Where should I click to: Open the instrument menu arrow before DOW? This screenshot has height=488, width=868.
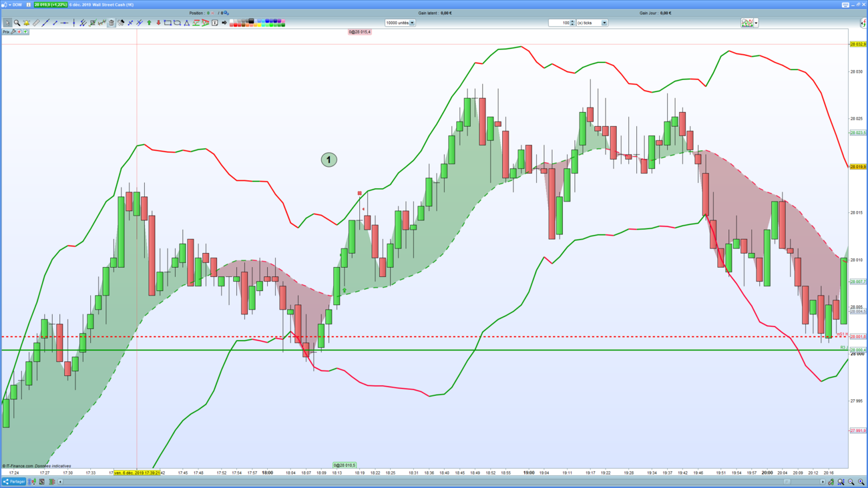(x=10, y=5)
